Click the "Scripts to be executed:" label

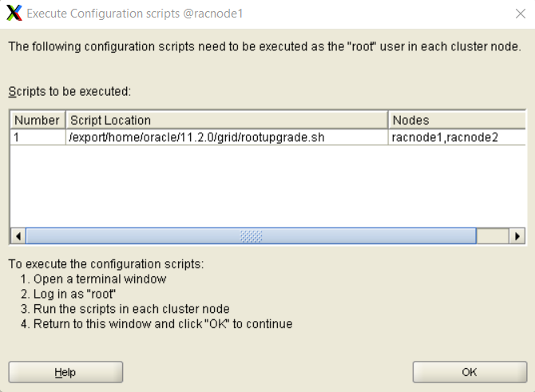(x=69, y=92)
